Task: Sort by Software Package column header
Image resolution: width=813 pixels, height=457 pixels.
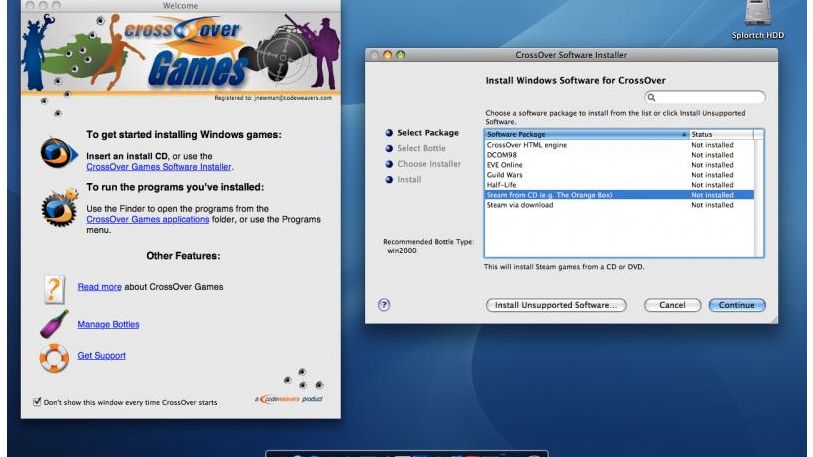Action: click(x=586, y=134)
